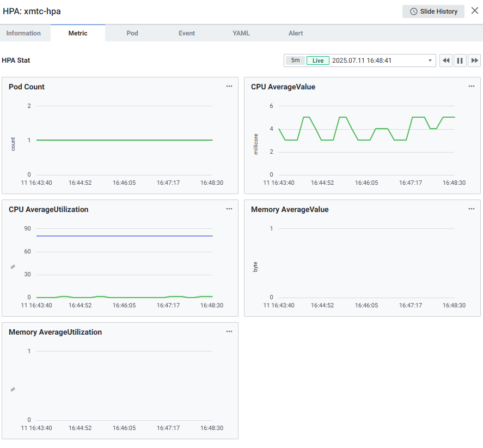Viewport: 483px width, 448px height.
Task: Open the CPU AverageUtilization chart options menu
Action: [229, 209]
